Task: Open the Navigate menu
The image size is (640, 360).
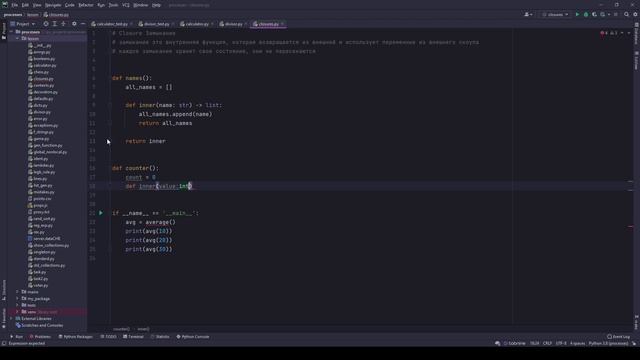Action: pos(53,5)
